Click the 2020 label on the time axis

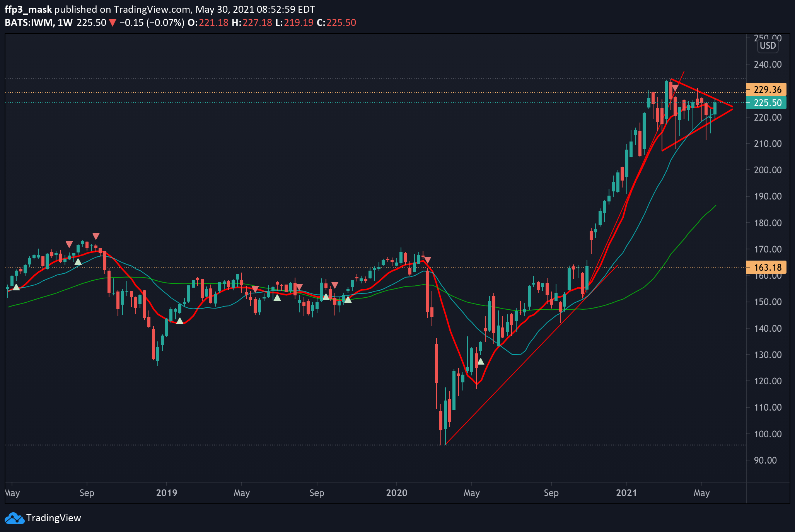pos(397,493)
